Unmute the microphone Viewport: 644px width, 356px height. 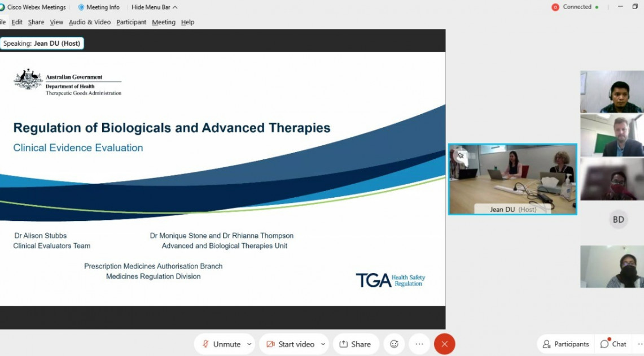click(x=221, y=344)
